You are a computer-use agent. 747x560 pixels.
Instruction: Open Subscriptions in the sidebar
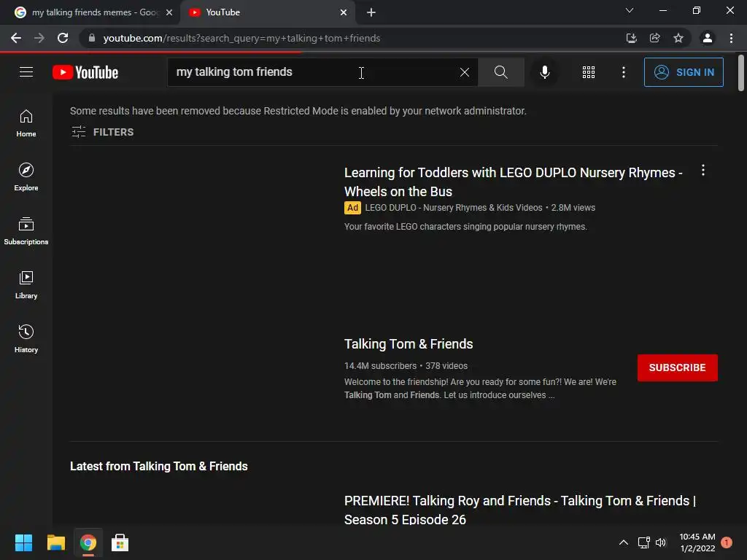click(x=26, y=230)
